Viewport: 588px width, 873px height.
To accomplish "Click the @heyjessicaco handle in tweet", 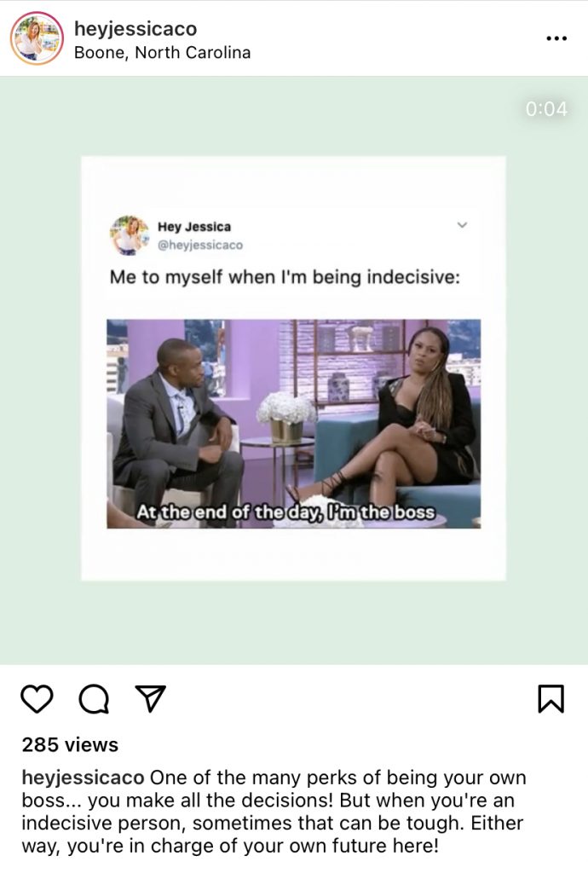I will pos(200,245).
